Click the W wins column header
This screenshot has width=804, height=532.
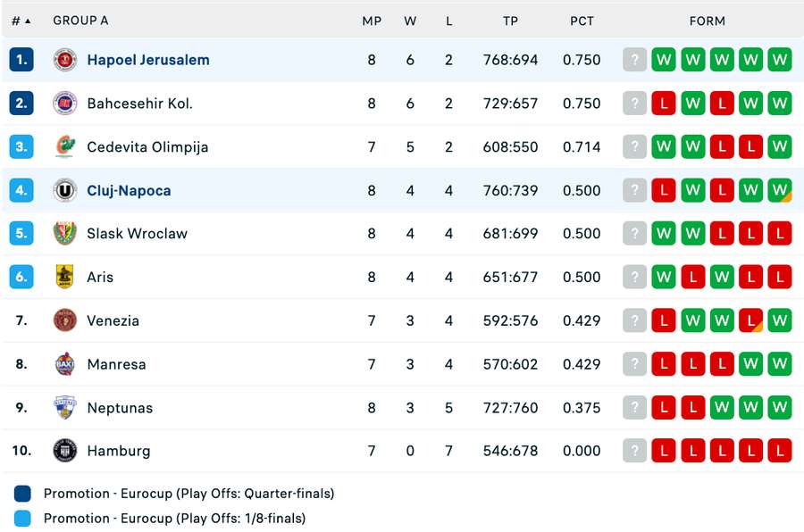coord(410,21)
